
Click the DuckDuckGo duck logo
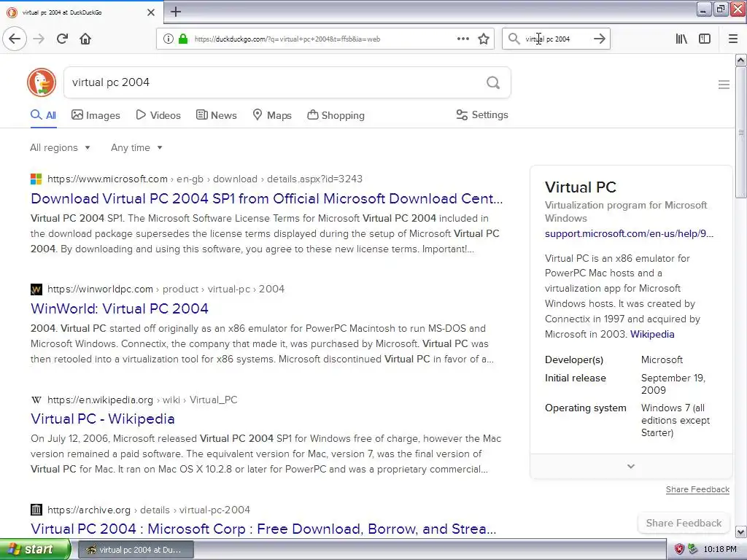42,82
